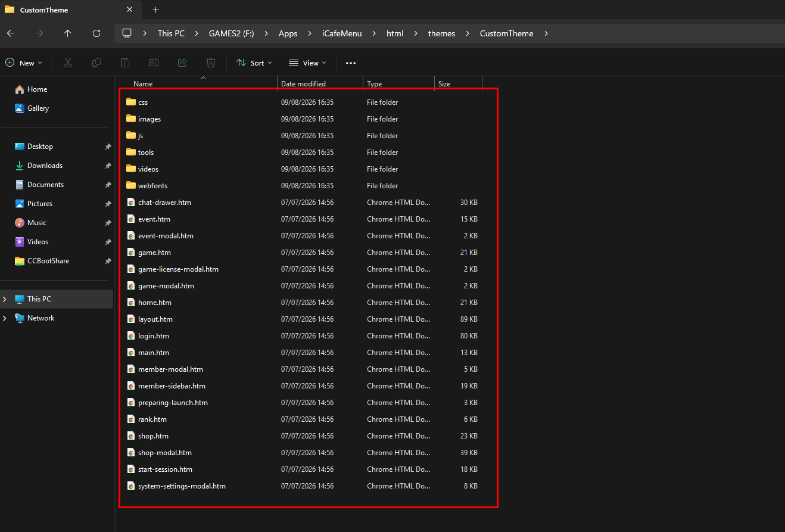Click the Paste clipboard icon

coord(124,63)
